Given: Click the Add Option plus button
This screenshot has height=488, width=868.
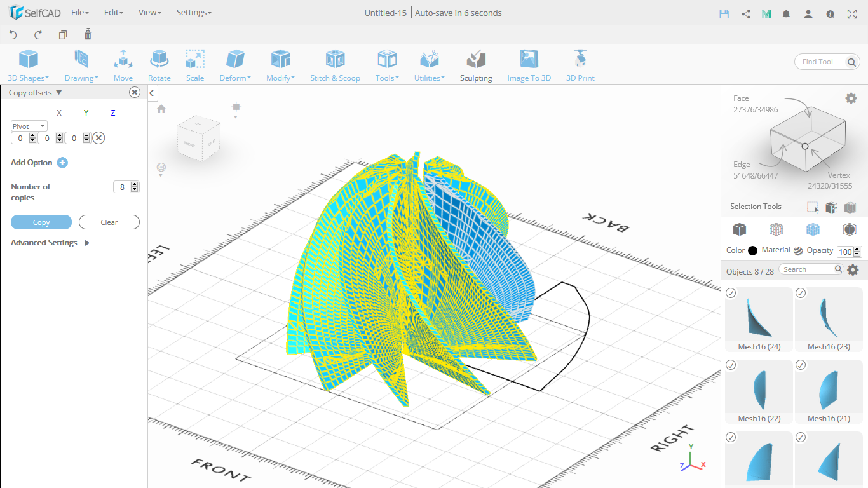Looking at the screenshot, I should tap(62, 163).
